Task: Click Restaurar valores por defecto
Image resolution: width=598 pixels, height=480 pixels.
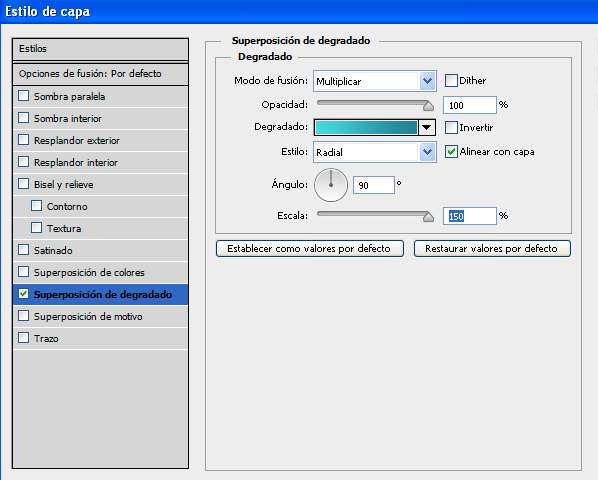Action: coord(492,249)
